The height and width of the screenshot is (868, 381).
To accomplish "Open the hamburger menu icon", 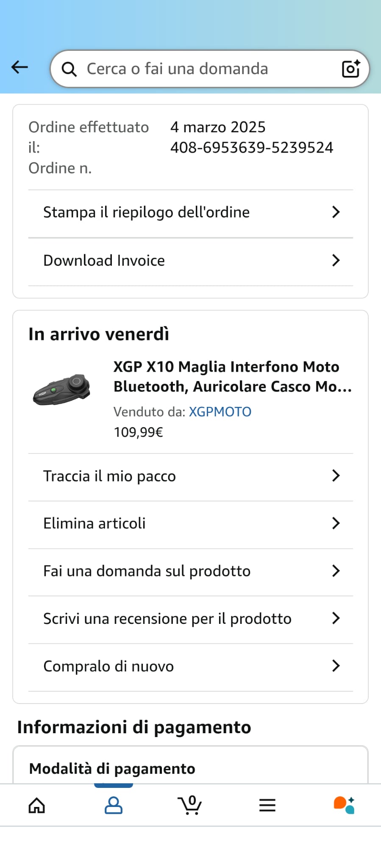I will click(267, 805).
